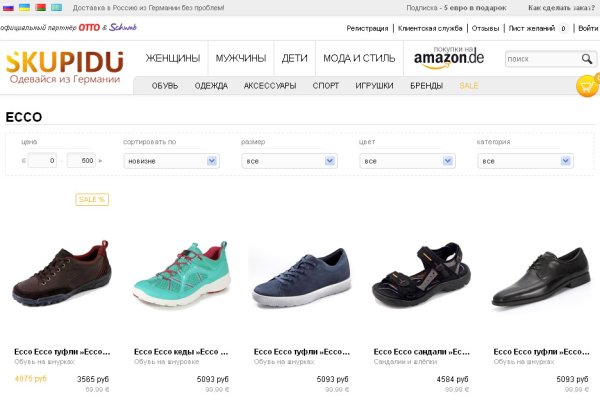Open the Amazon.de shopping logo
The height and width of the screenshot is (400, 600).
(449, 58)
